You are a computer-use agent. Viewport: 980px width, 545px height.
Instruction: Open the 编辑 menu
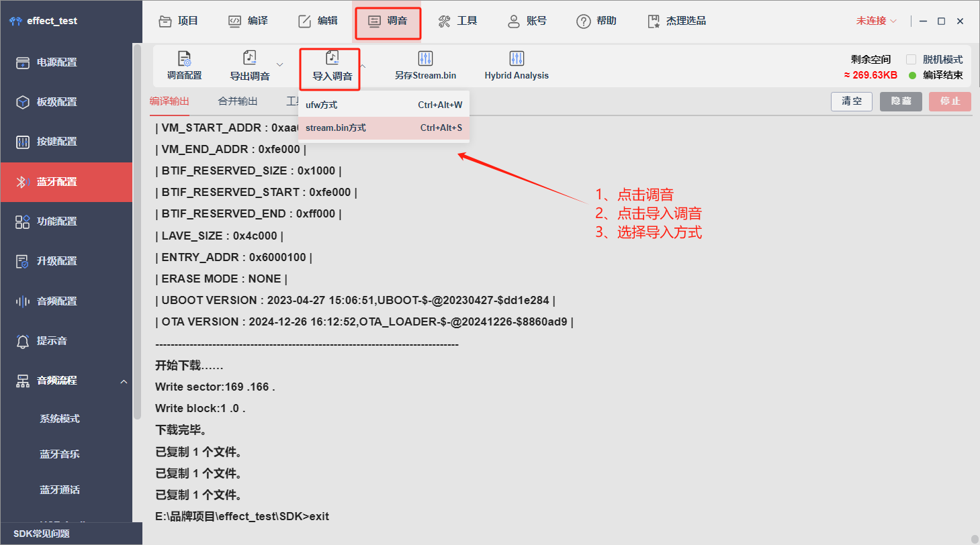318,21
